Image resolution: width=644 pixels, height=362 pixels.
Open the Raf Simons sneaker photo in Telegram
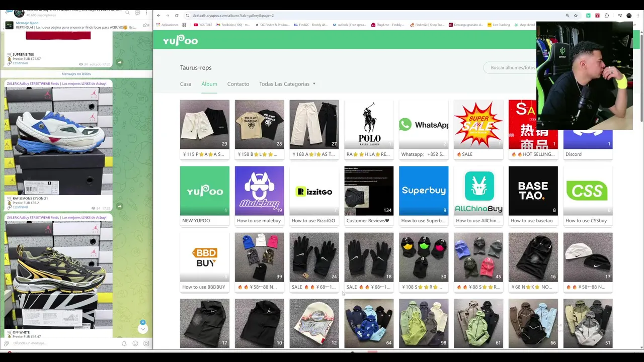(x=58, y=141)
